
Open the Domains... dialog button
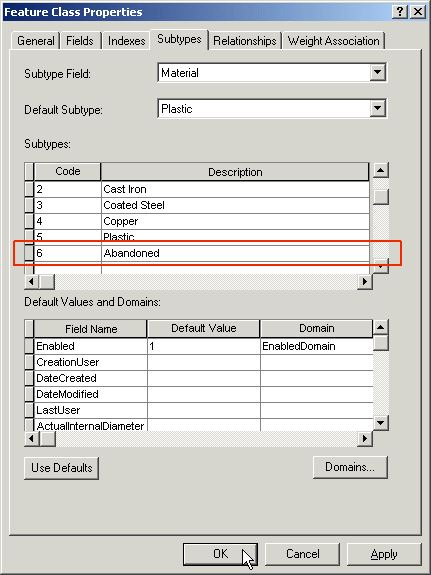pyautogui.click(x=350, y=467)
